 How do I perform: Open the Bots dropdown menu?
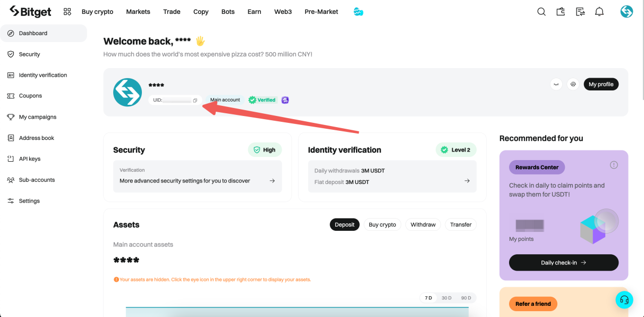(228, 11)
